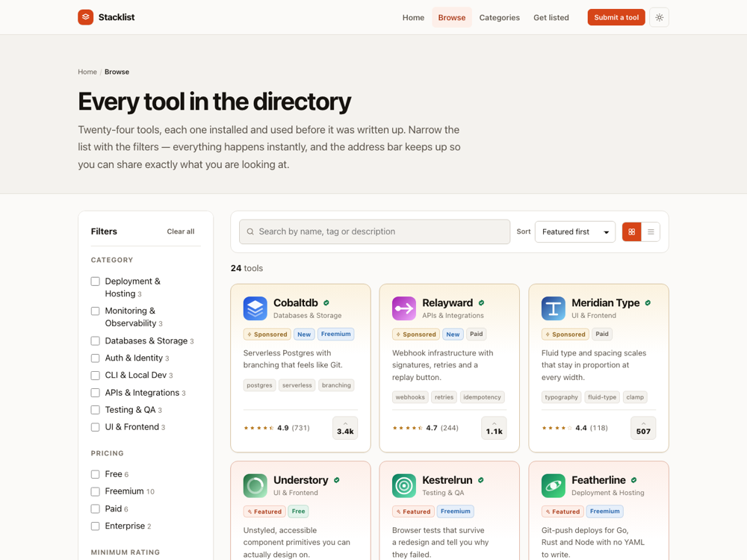Click the Submit a tool button
Image resolution: width=747 pixels, height=560 pixels.
[616, 17]
